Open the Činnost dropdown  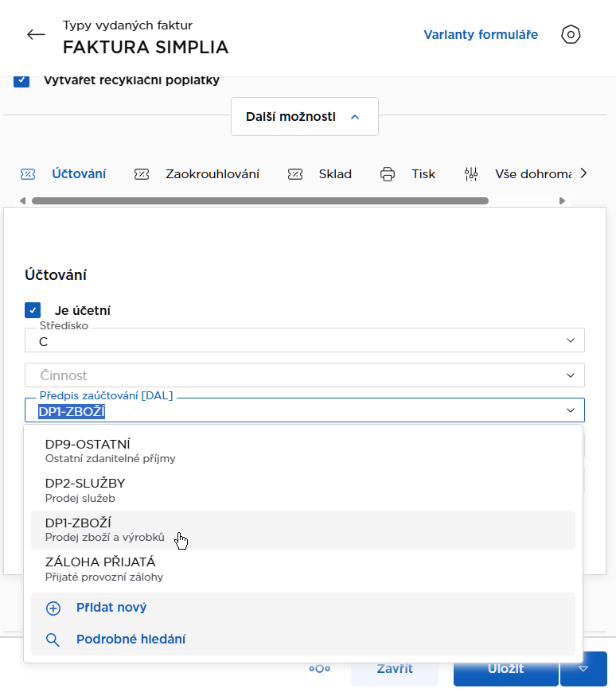[570, 375]
